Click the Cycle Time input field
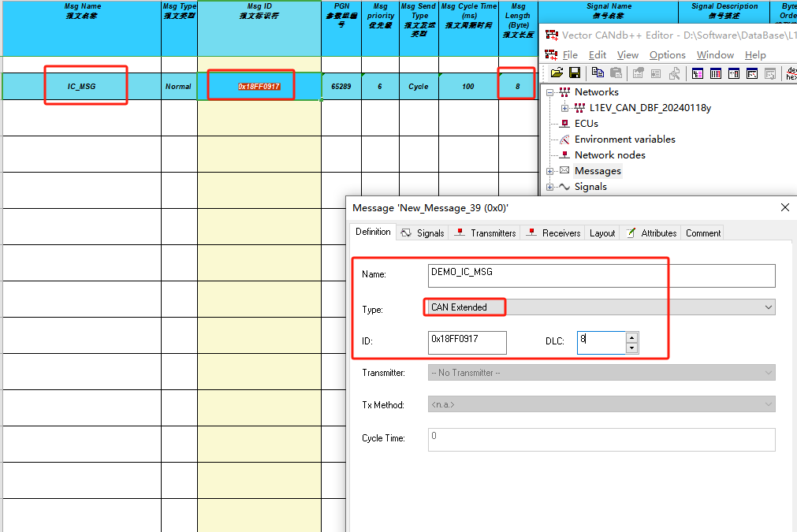Screen dimensions: 797x532 click(601, 440)
